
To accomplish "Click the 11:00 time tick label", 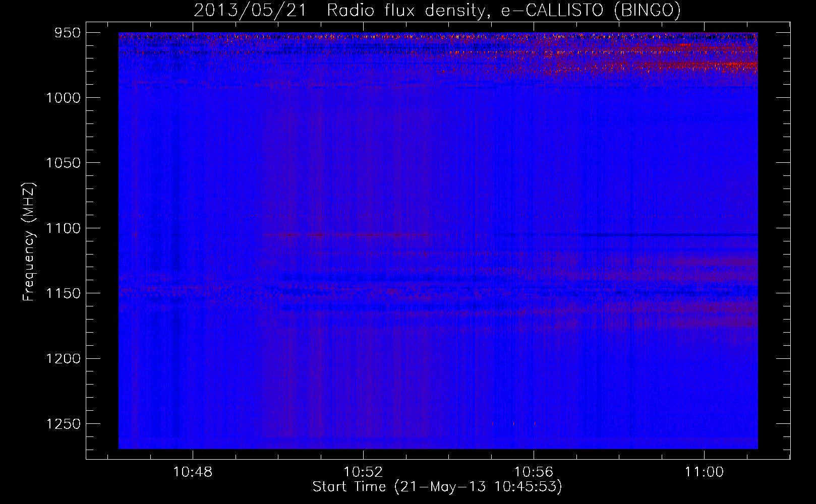I will click(704, 472).
